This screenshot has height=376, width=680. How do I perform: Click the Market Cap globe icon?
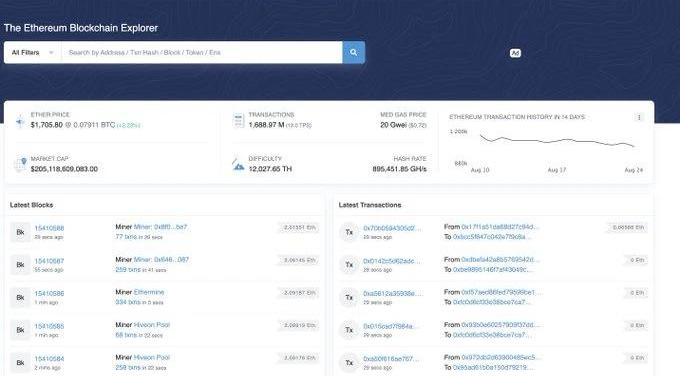coord(20,164)
